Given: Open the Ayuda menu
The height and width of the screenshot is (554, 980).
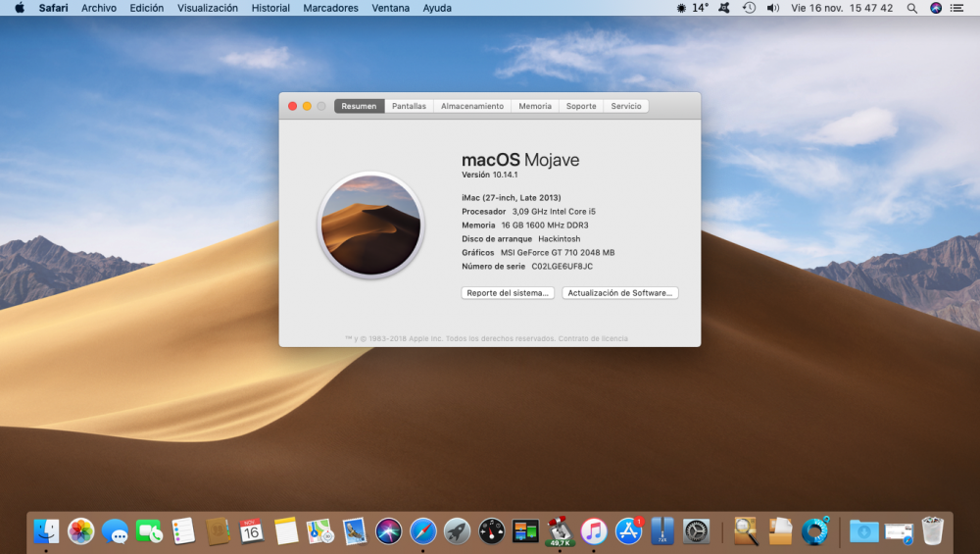Looking at the screenshot, I should click(x=437, y=8).
